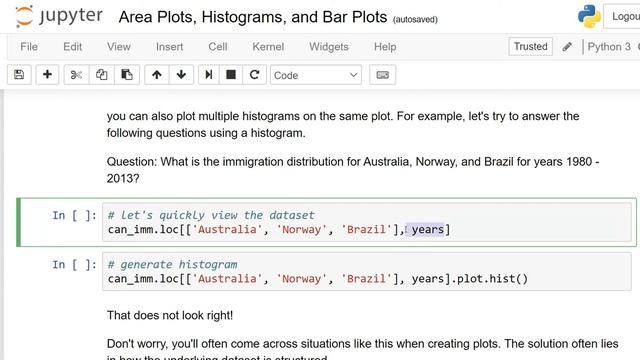
Task: Click inside the 'generate histogram' code cell
Action: [x=367, y=271]
